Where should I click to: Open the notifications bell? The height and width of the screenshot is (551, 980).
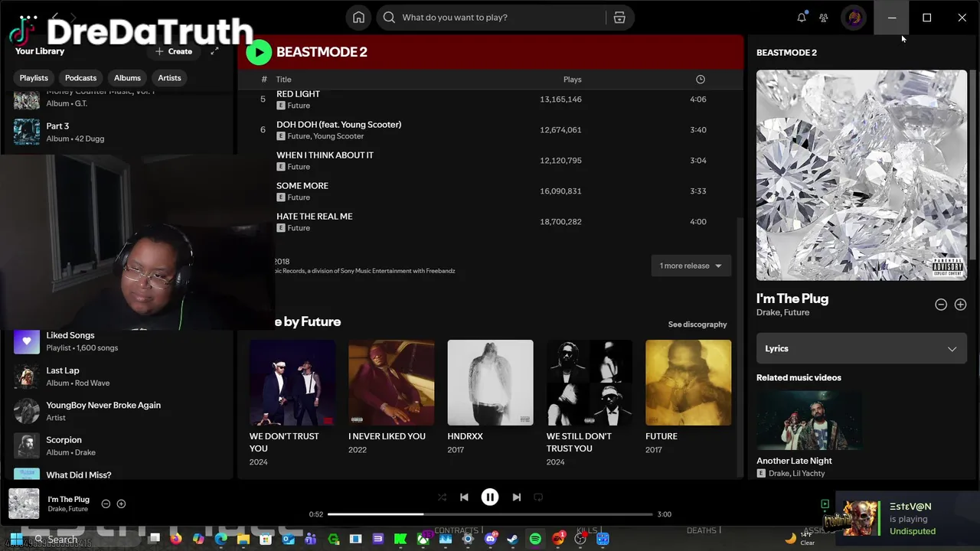[802, 17]
